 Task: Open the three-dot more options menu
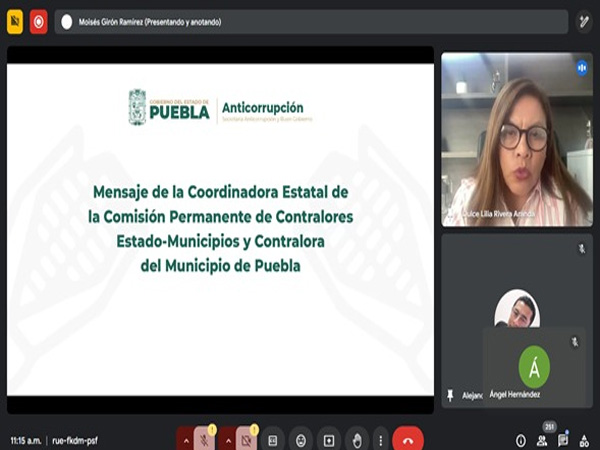click(380, 439)
